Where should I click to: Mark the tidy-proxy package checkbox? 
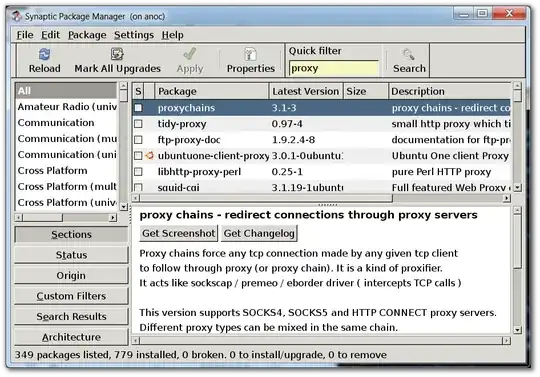pos(138,124)
